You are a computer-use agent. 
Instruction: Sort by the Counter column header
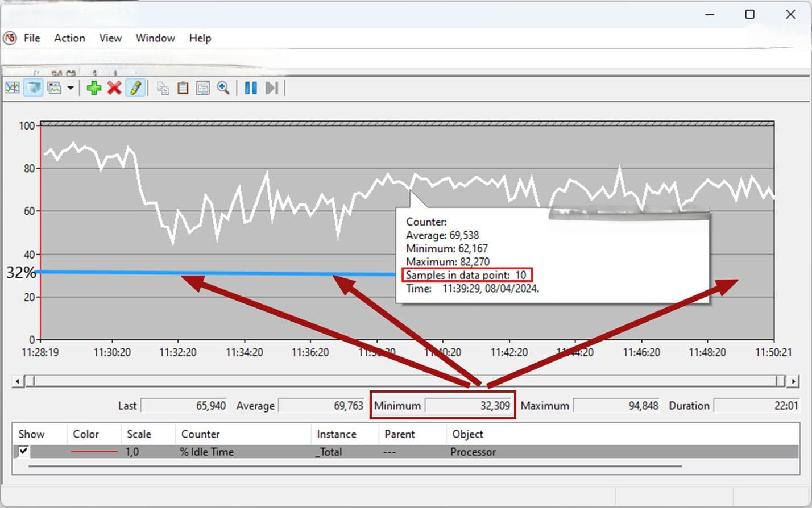[x=200, y=434]
